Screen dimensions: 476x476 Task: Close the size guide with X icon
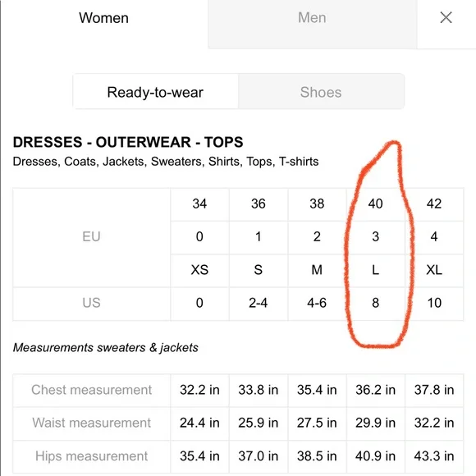[x=446, y=17]
